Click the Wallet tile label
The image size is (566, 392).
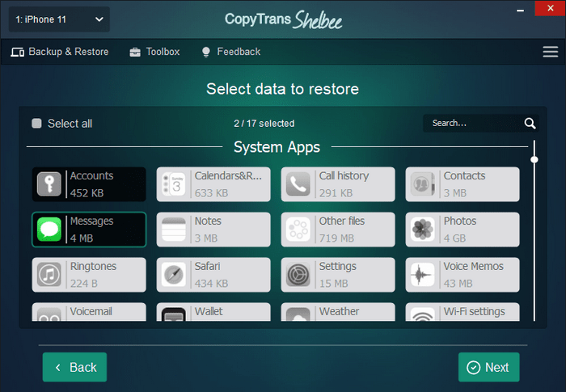pyautogui.click(x=209, y=311)
